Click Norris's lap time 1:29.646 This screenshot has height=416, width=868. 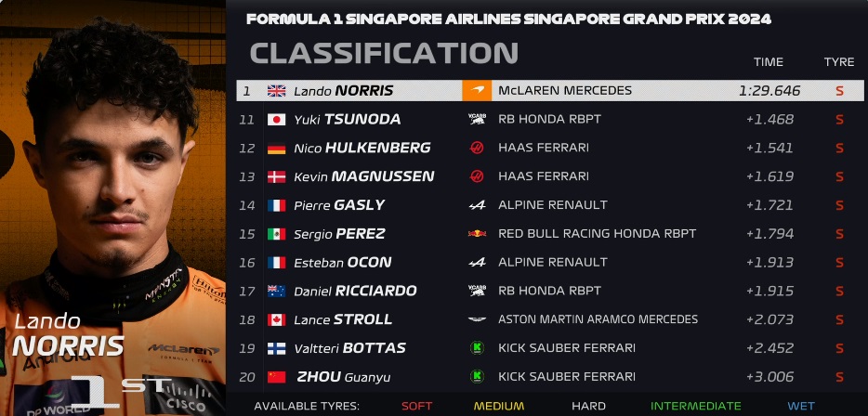click(x=769, y=91)
